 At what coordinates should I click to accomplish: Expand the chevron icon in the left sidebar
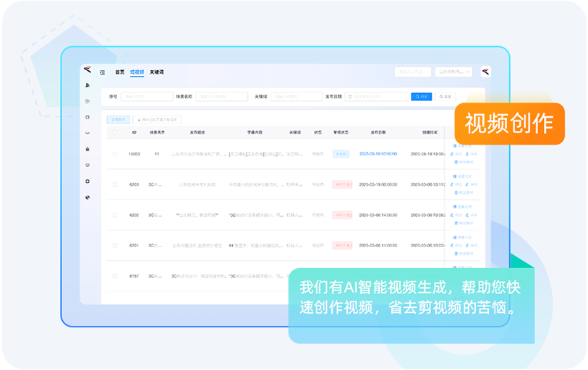(88, 133)
